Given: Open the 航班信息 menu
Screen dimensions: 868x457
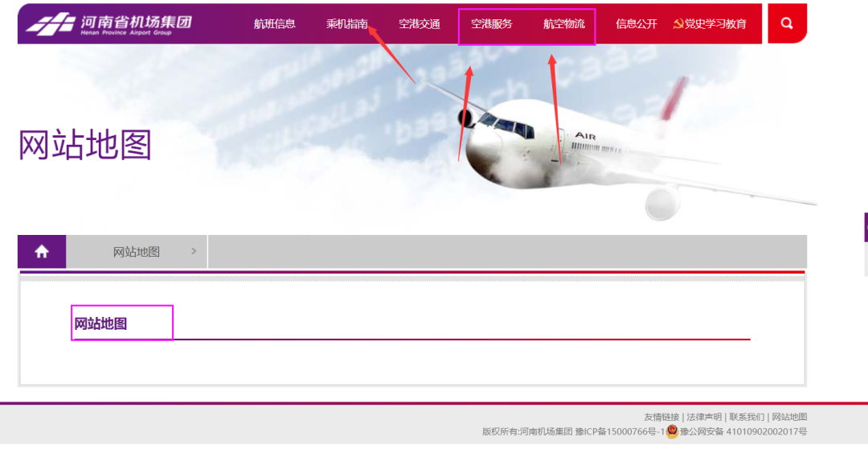Looking at the screenshot, I should click(x=275, y=24).
